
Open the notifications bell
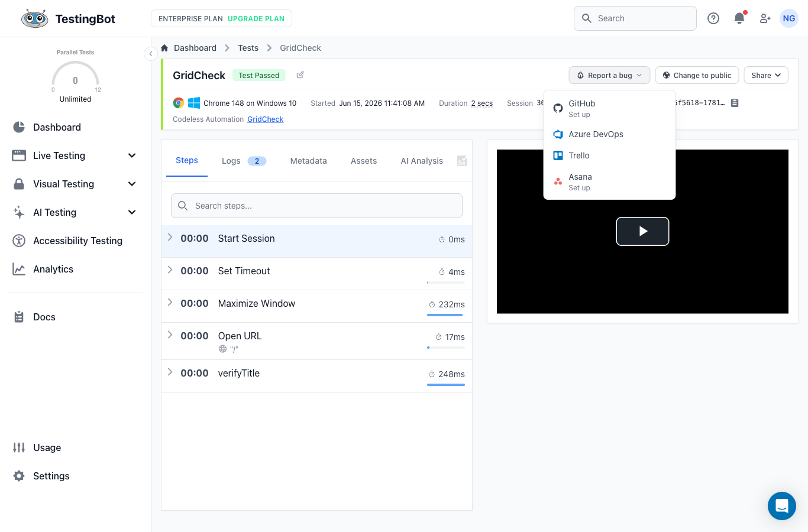739,18
